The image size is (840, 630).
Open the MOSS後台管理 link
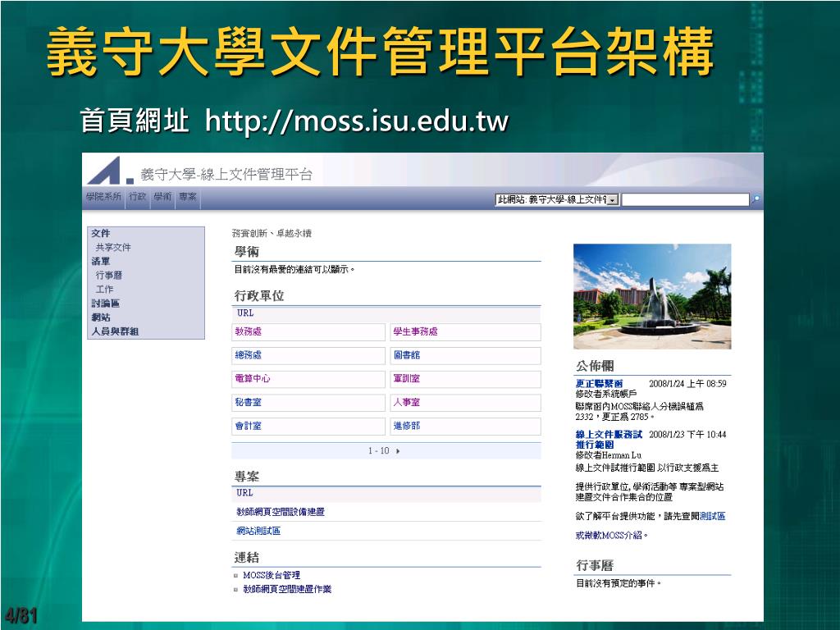click(x=272, y=575)
